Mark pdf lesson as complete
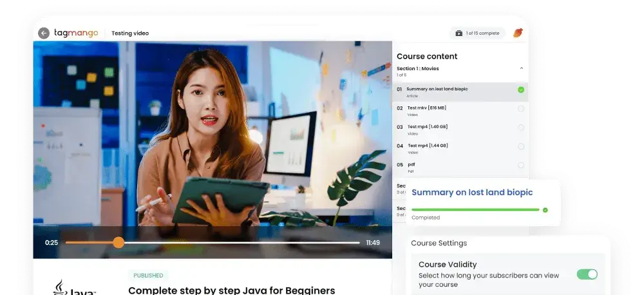 click(x=521, y=165)
